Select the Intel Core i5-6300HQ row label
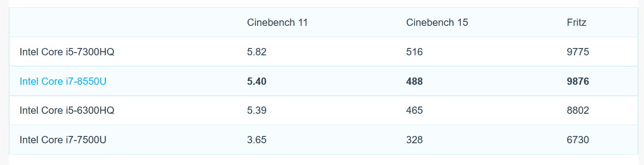The height and width of the screenshot is (165, 644). (67, 111)
